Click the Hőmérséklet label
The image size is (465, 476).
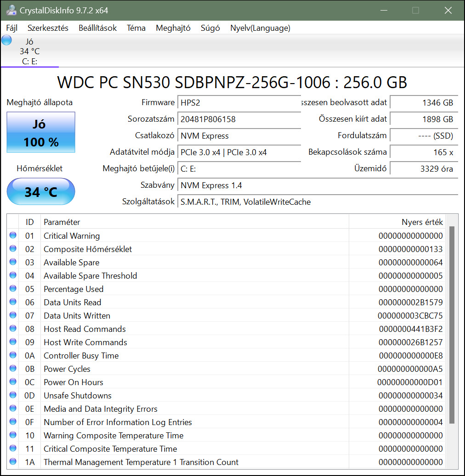40,168
